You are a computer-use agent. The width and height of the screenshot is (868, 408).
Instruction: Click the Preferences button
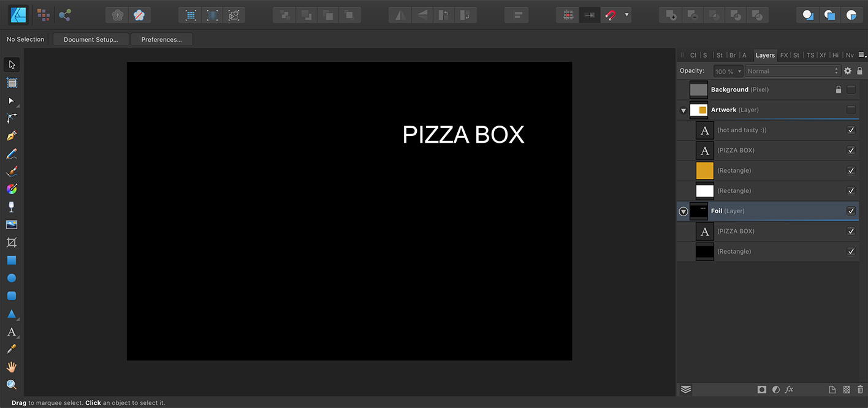point(161,39)
